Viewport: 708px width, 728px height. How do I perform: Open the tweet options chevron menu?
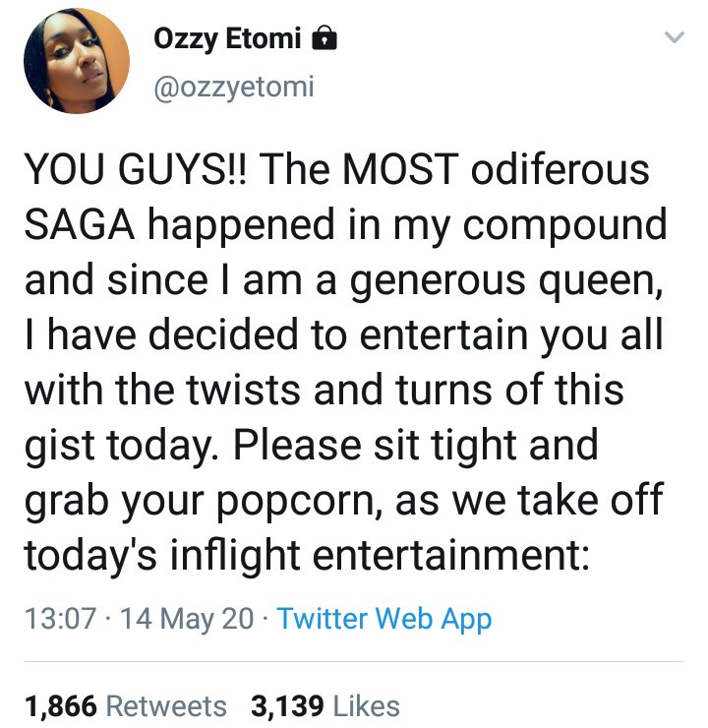(x=674, y=38)
